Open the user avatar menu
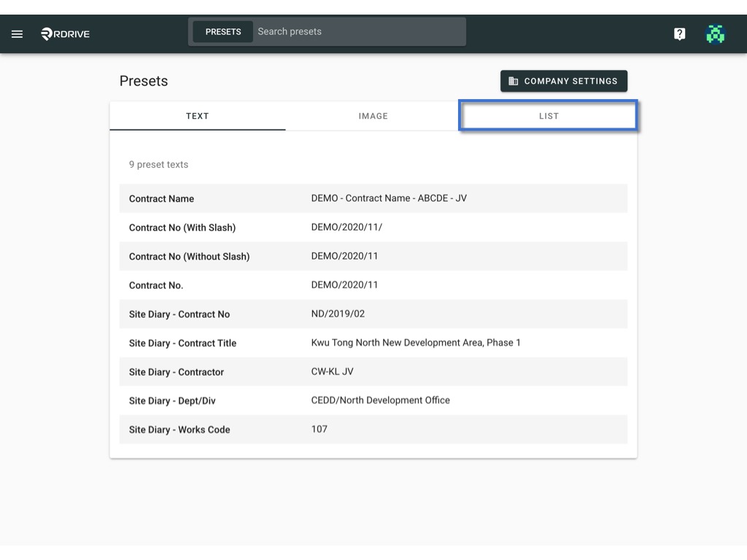Screen dimensions: 747x560 715,34
